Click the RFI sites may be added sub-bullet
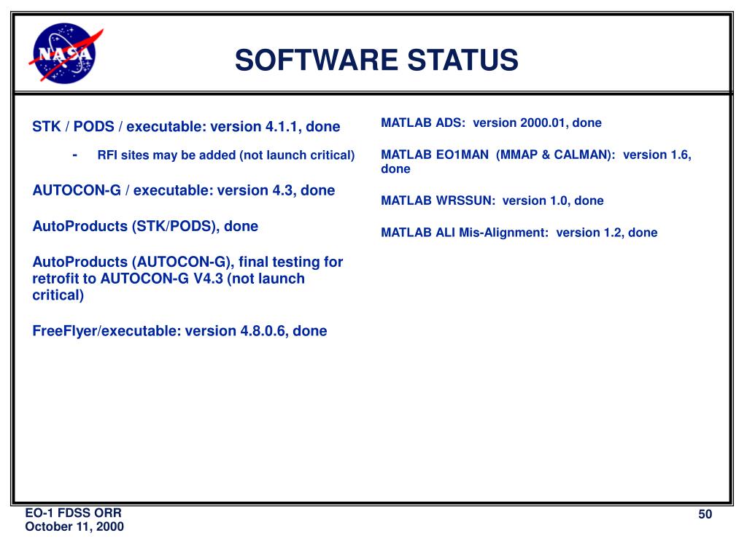The image size is (747, 560). click(226, 155)
